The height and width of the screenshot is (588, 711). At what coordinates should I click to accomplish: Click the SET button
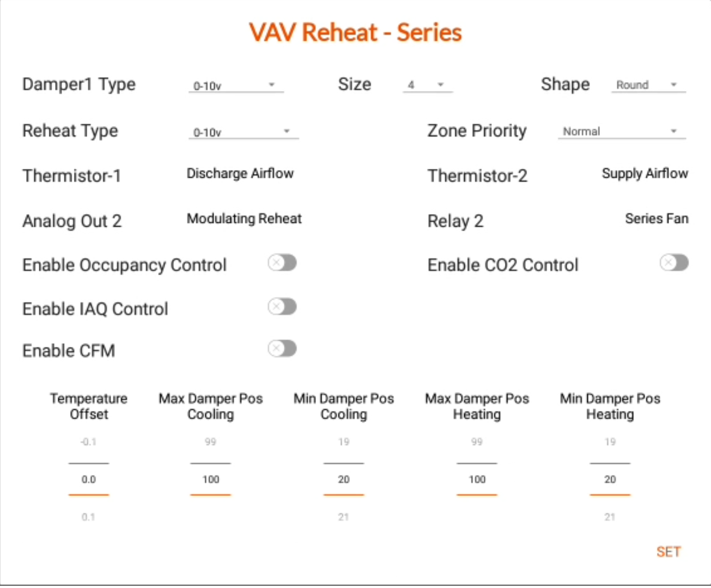[x=669, y=552]
